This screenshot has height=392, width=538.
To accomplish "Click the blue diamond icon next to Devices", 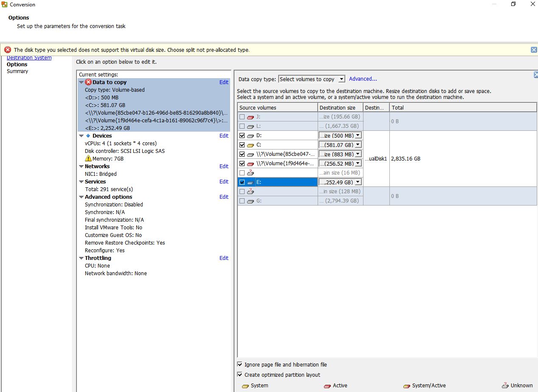I will 88,136.
